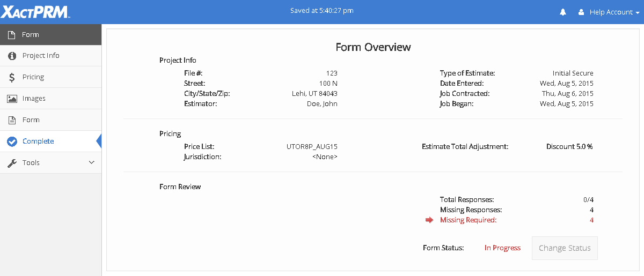Viewport: 644px width, 276px height.
Task: Click the Discount 5.0 % value
Action: coord(569,146)
